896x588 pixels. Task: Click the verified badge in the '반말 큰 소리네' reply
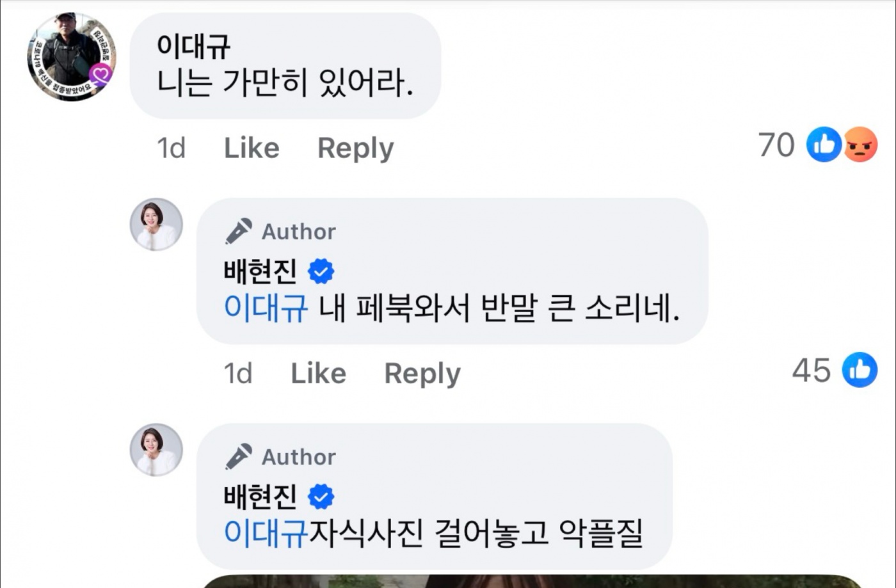point(321,271)
